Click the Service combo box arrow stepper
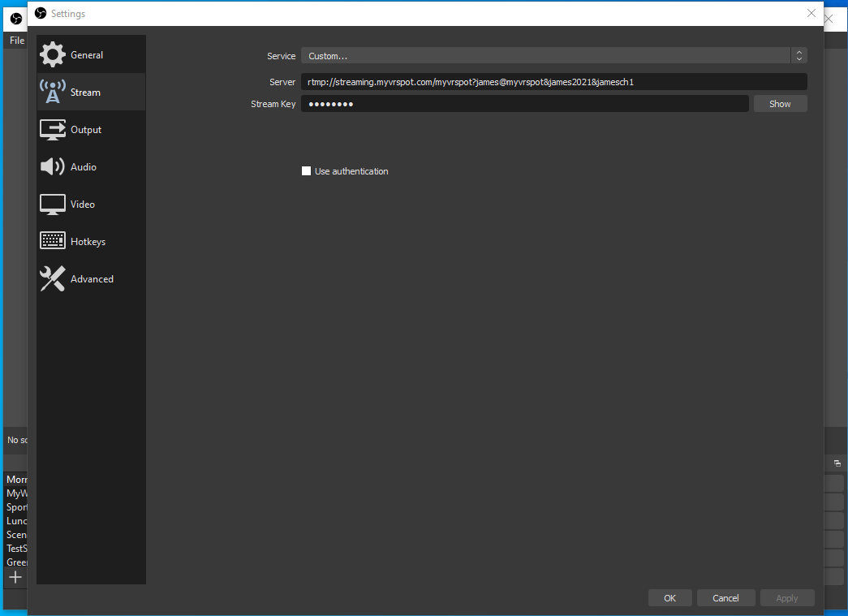This screenshot has height=616, width=848. [799, 56]
